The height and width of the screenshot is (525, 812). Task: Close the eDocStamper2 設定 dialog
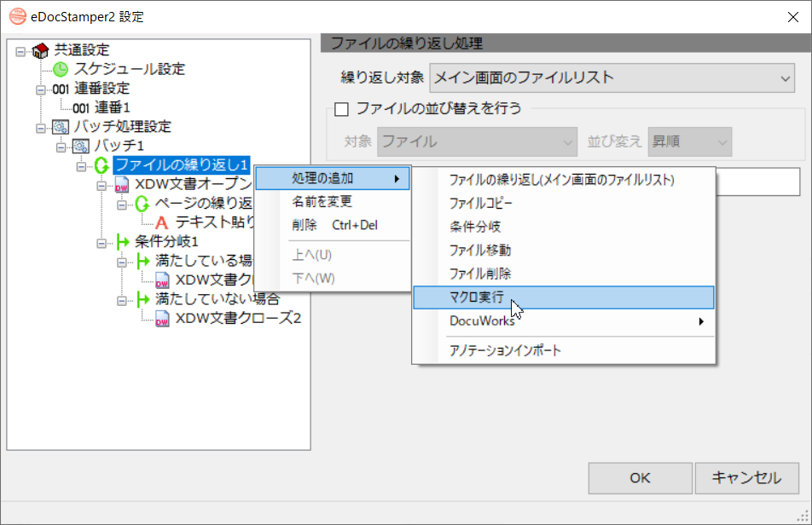(x=793, y=17)
